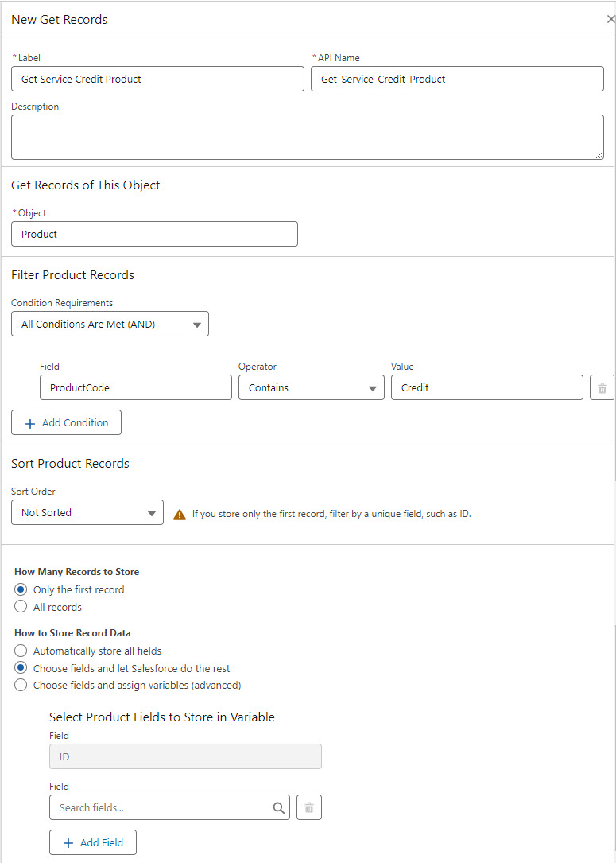Image resolution: width=616 pixels, height=863 pixels.
Task: Click the magnifier icon in Search fields box
Action: 279,807
